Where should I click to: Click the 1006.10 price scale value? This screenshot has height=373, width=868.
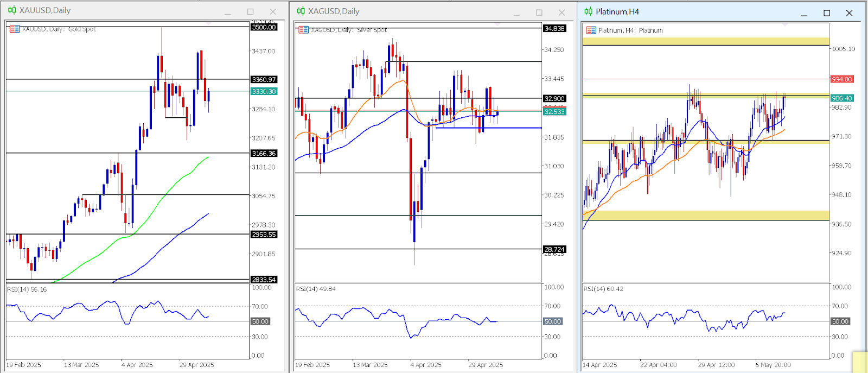[x=844, y=49]
